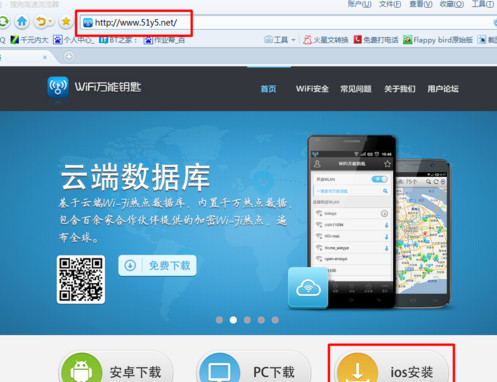Select the fourth carousel dot
This screenshot has height=382, width=497.
[x=261, y=320]
